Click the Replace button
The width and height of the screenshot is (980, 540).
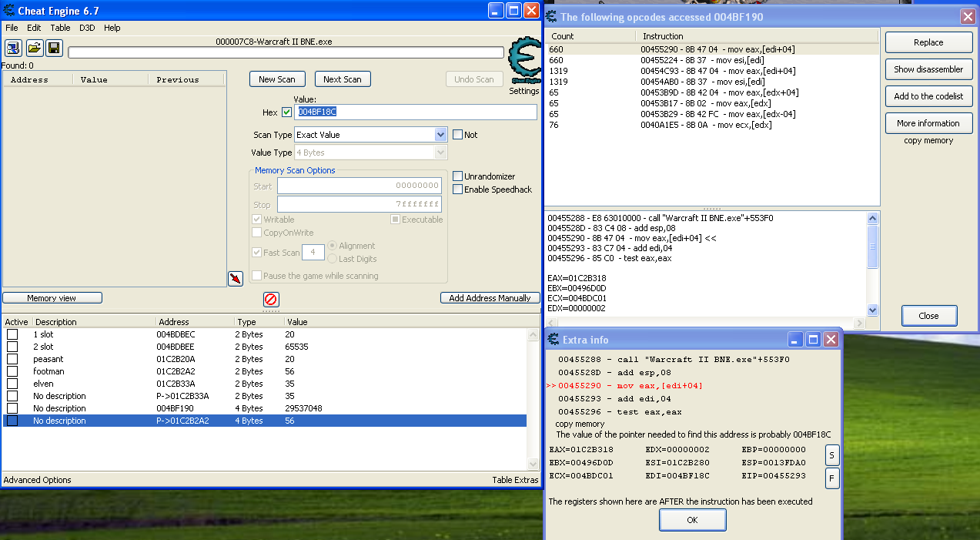pyautogui.click(x=928, y=42)
